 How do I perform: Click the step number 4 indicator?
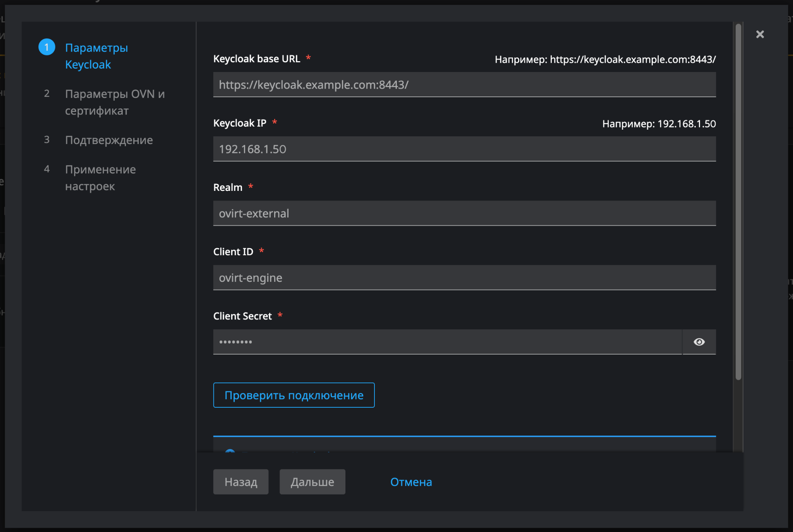[47, 169]
